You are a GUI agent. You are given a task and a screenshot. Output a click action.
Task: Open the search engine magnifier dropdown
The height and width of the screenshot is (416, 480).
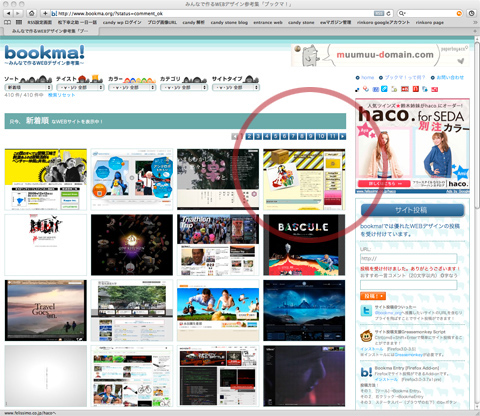[402, 13]
